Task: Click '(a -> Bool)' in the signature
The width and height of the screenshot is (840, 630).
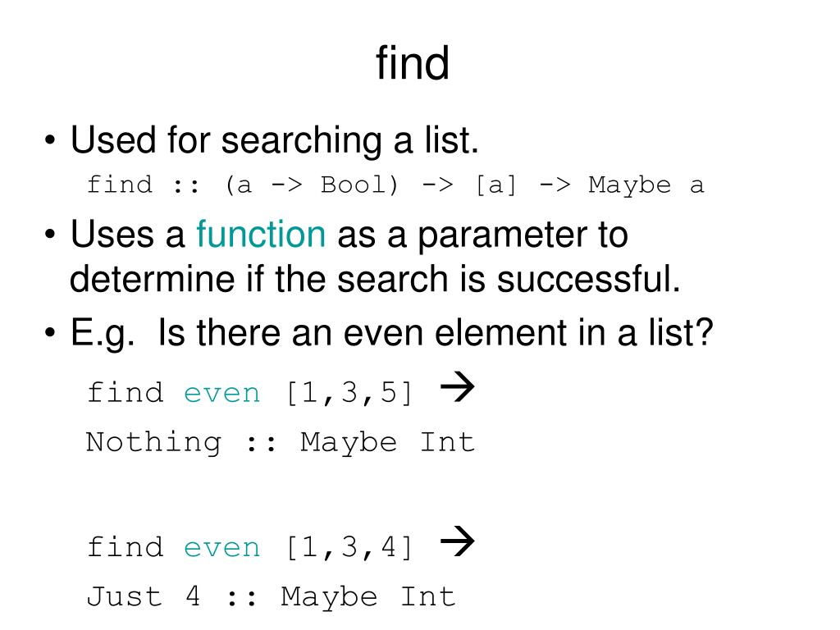Action: point(313,185)
